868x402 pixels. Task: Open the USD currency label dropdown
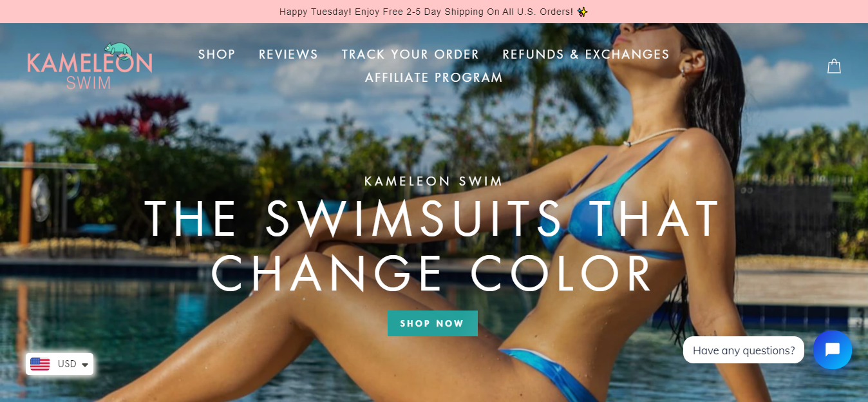[x=67, y=364]
